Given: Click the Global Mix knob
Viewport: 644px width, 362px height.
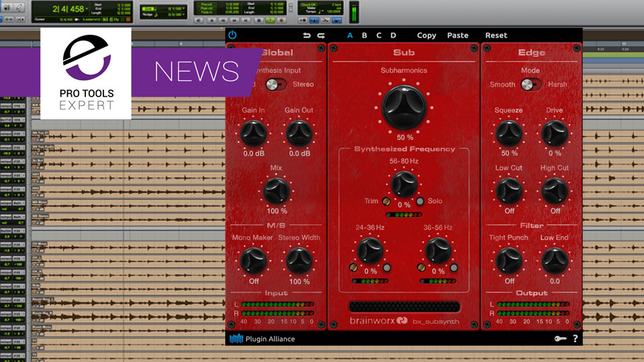Looking at the screenshot, I should pos(276,191).
